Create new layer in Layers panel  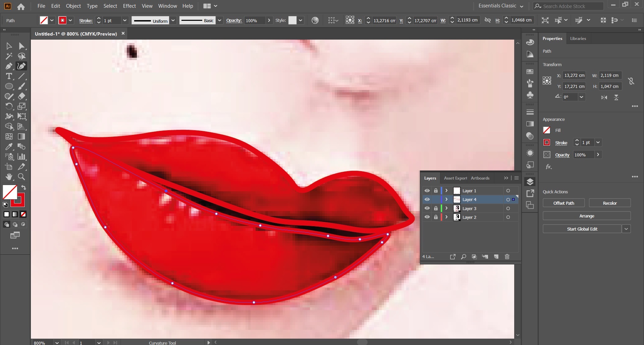pyautogui.click(x=496, y=257)
